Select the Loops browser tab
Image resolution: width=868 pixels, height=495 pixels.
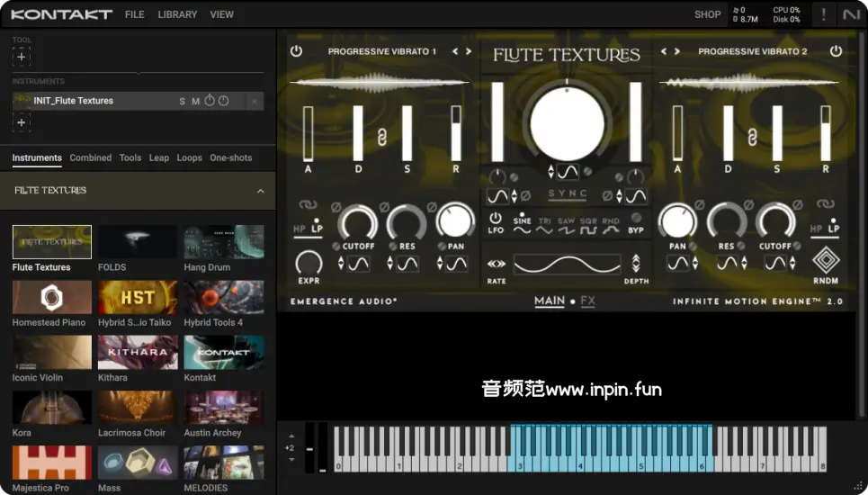point(189,157)
